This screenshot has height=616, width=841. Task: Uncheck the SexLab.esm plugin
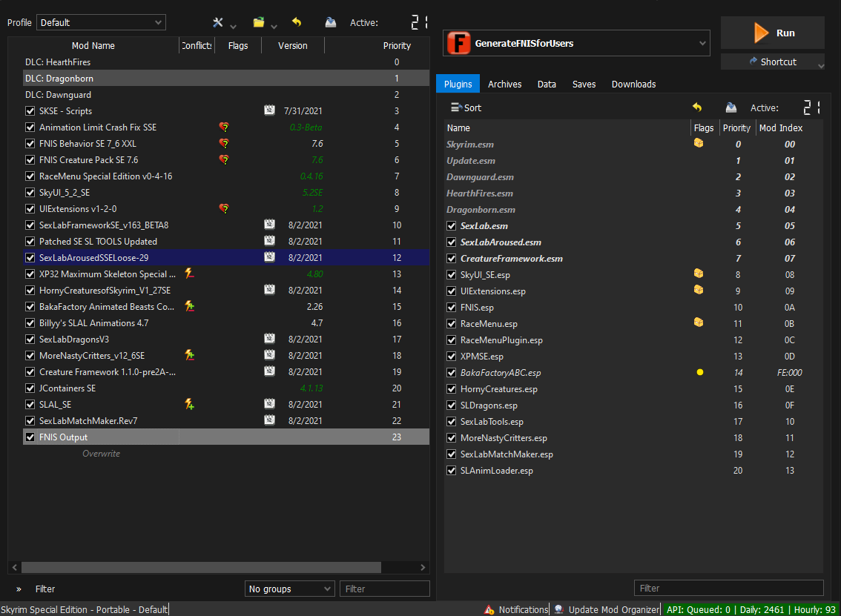coord(452,225)
